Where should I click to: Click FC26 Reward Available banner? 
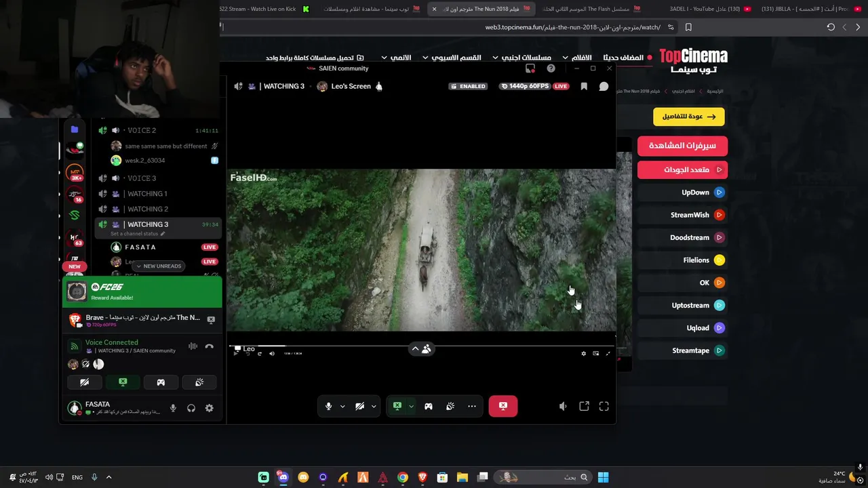(x=142, y=291)
